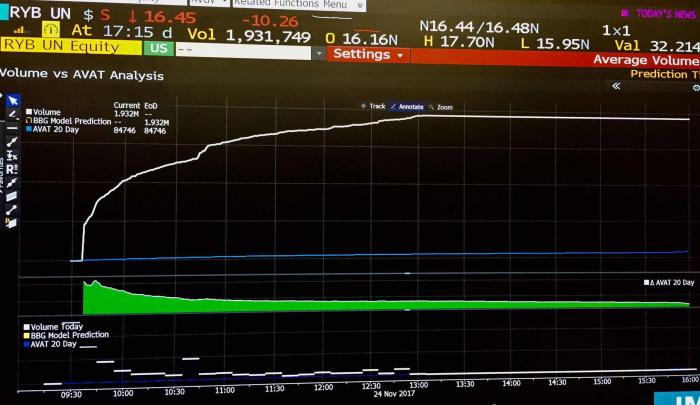The image size is (700, 405).
Task: Switch to Annotate mode
Action: pos(407,107)
